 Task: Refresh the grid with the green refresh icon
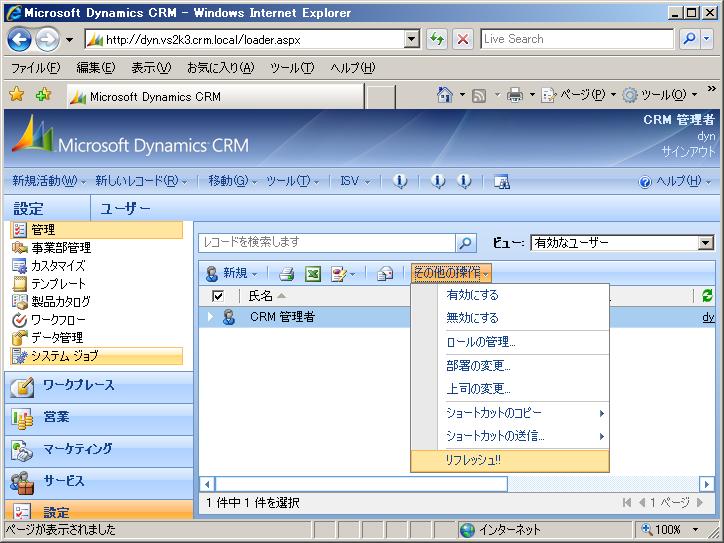click(707, 296)
